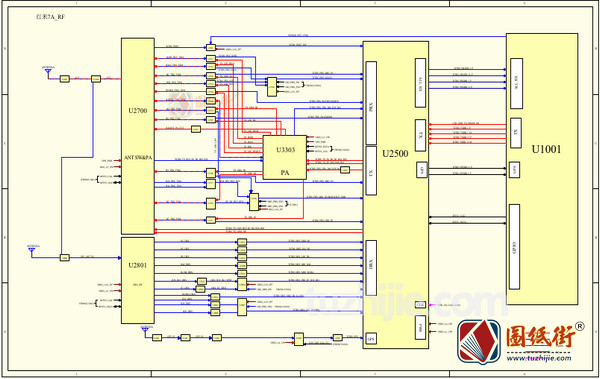This screenshot has width=600, height=379.
Task: Select the antenna symbol feeding U2801
Action: 32,251
